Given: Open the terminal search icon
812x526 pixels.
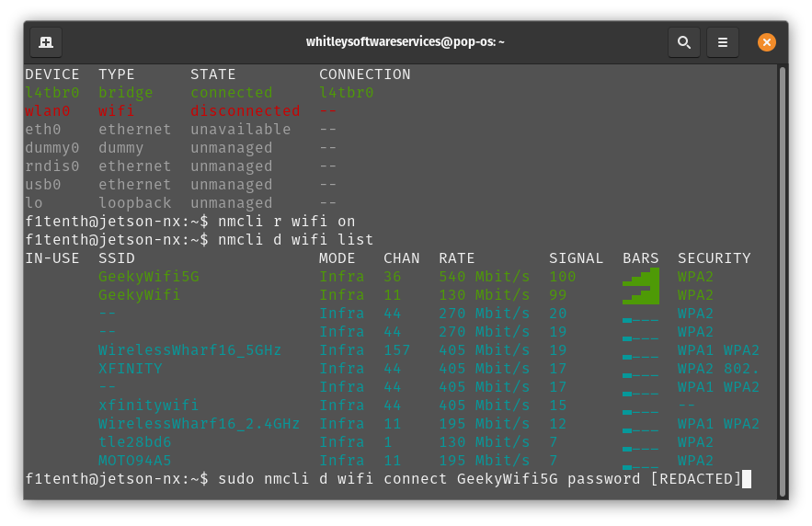Looking at the screenshot, I should (684, 42).
